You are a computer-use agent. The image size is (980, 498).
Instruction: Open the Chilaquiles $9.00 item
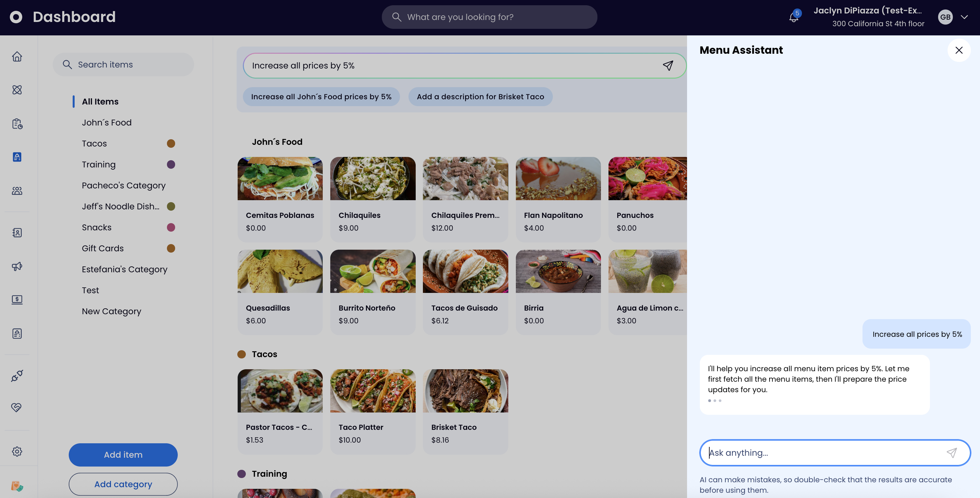373,199
